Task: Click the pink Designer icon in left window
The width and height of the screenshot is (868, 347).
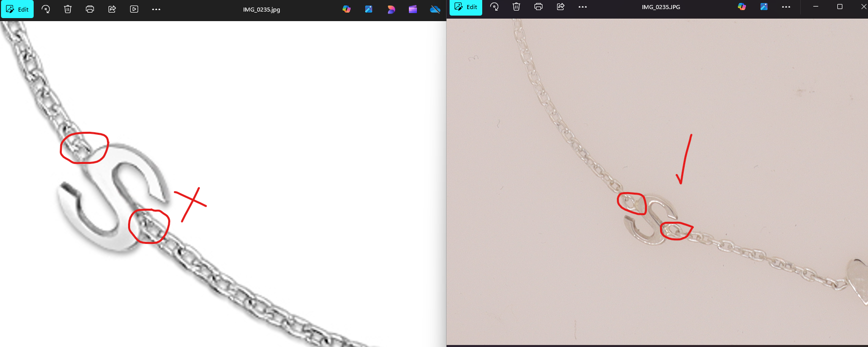Action: click(391, 9)
